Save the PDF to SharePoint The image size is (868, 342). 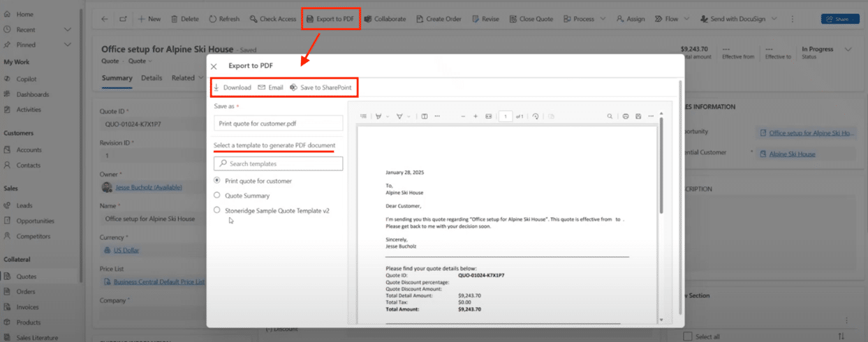[321, 88]
